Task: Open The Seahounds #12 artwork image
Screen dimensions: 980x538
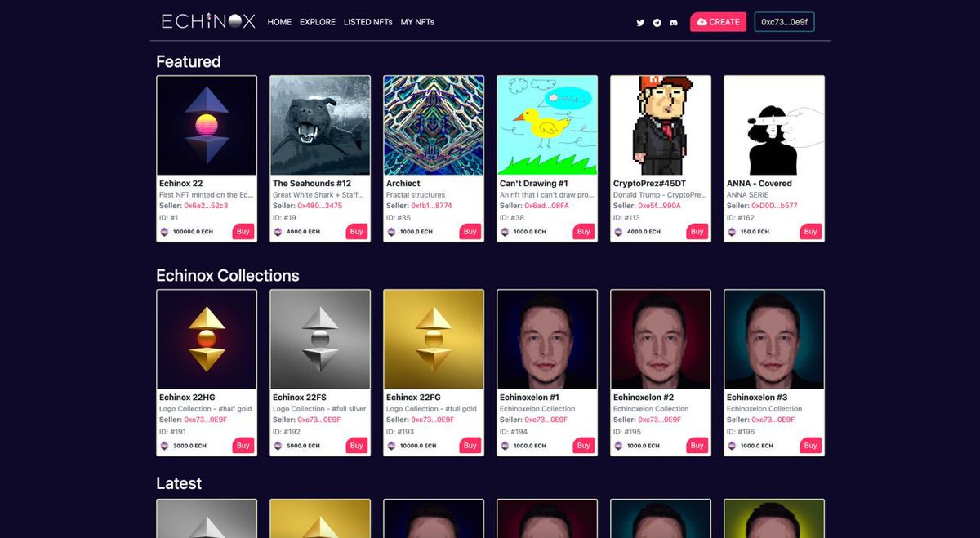Action: coord(320,126)
